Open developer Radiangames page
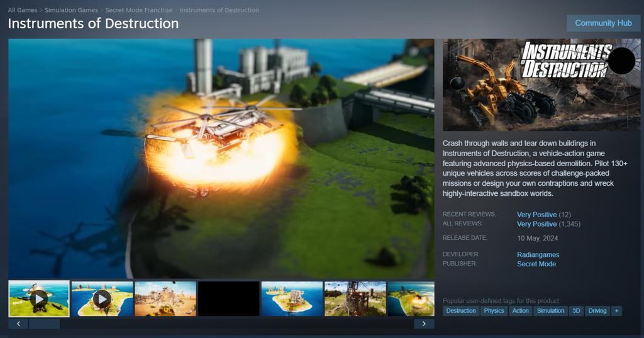 (538, 254)
